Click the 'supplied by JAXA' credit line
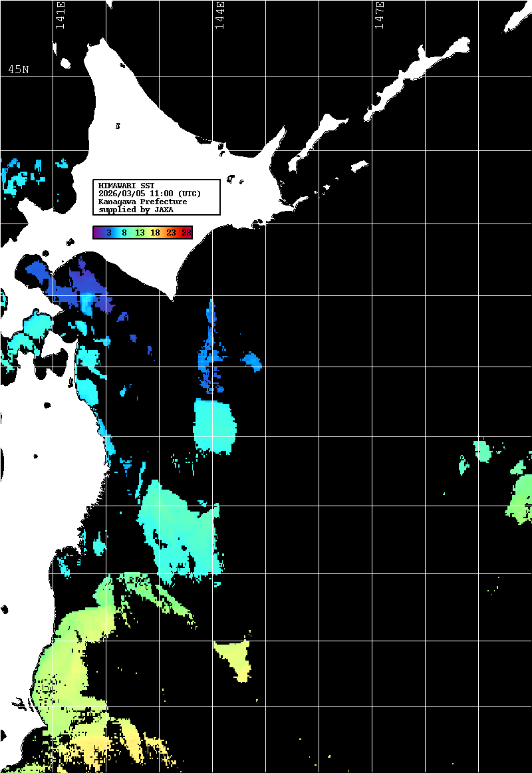The width and height of the screenshot is (532, 773). [x=136, y=210]
